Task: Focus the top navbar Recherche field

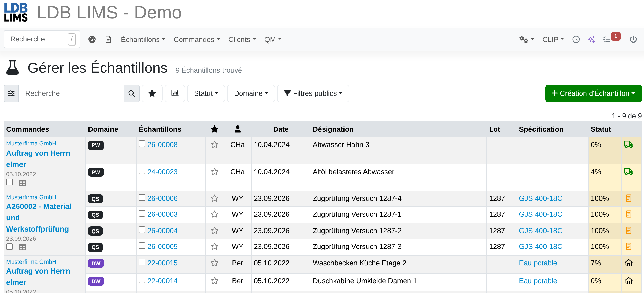Action: pyautogui.click(x=42, y=39)
